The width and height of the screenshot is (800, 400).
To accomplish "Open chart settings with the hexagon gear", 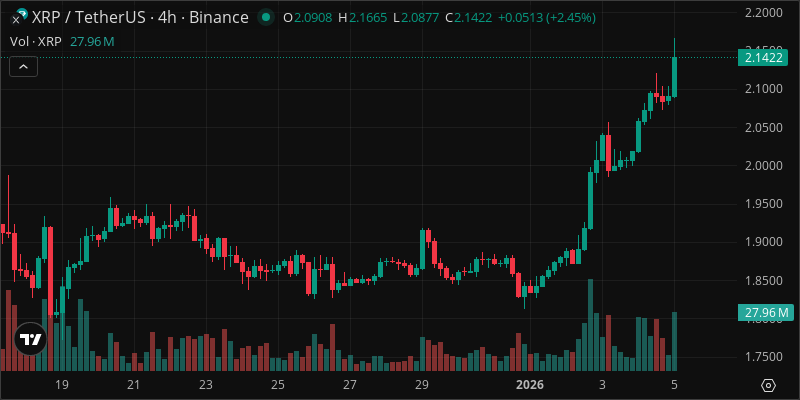I will pos(768,385).
